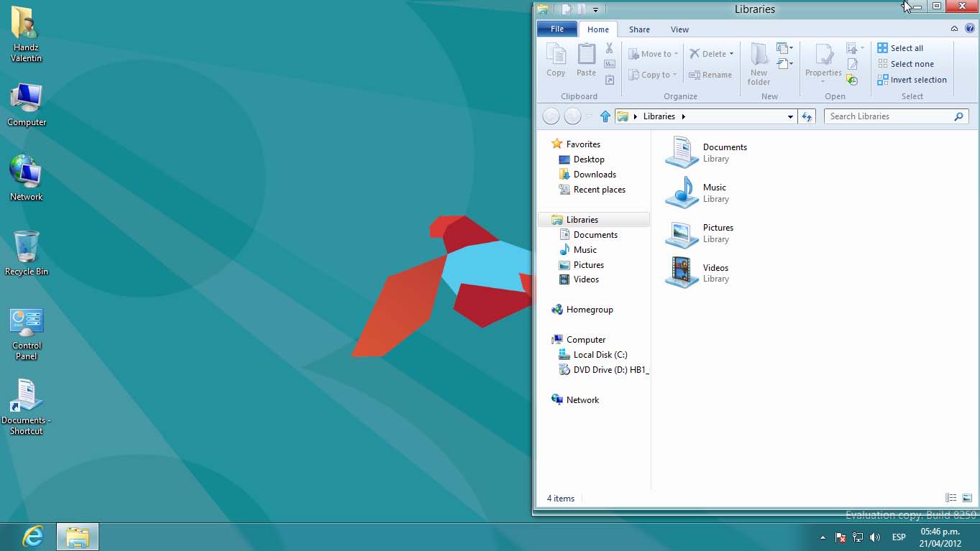
Task: Click the blue Up arrow navigation icon
Action: [605, 116]
